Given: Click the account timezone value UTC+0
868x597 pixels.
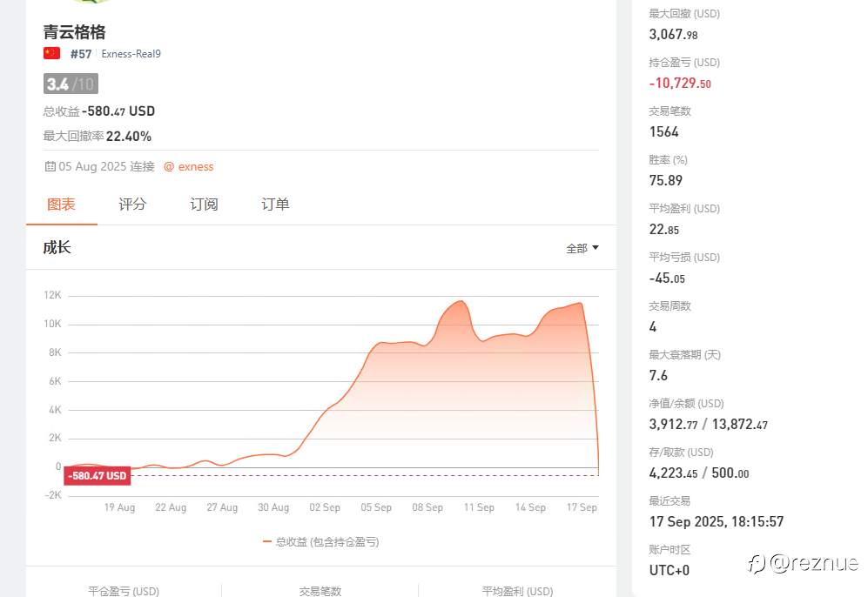Looking at the screenshot, I should (x=670, y=570).
